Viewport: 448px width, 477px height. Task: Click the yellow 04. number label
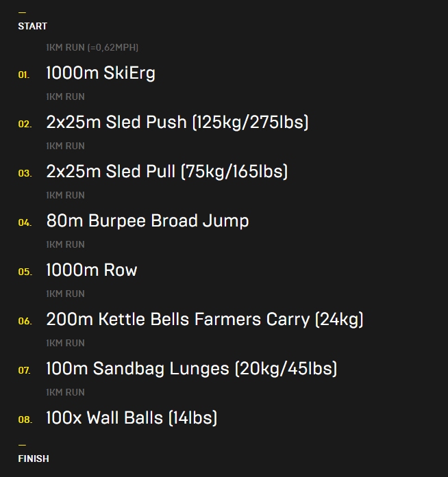pyautogui.click(x=25, y=222)
